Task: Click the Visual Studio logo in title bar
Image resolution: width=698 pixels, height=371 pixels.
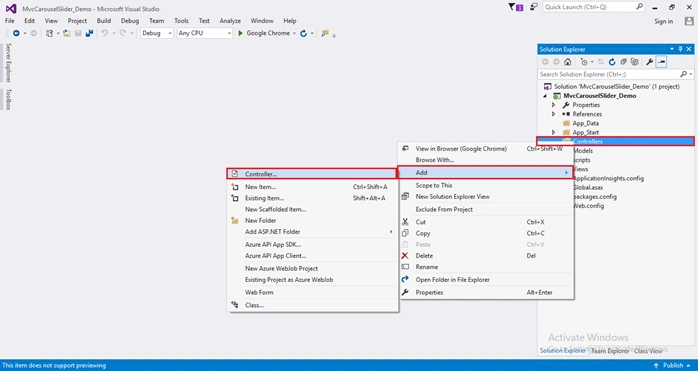Action: click(11, 8)
